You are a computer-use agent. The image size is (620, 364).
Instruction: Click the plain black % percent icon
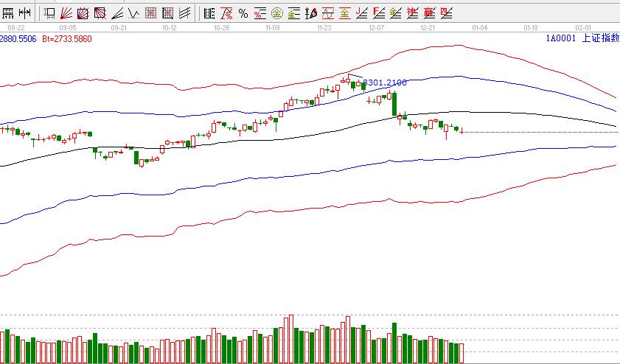tap(243, 13)
